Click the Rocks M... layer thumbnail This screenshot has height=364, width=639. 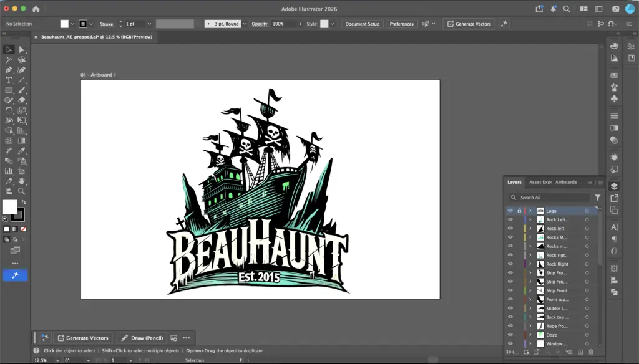click(x=540, y=237)
